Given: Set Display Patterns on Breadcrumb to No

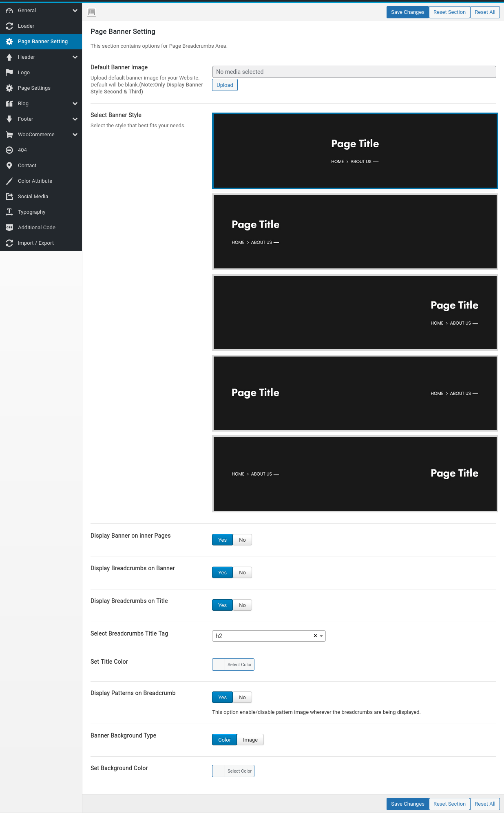Looking at the screenshot, I should (x=242, y=697).
